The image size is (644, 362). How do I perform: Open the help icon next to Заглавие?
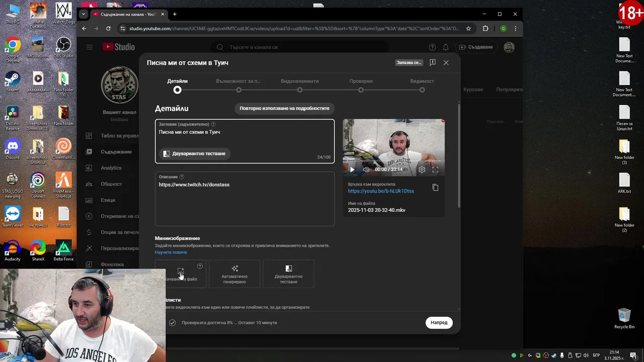(x=213, y=124)
